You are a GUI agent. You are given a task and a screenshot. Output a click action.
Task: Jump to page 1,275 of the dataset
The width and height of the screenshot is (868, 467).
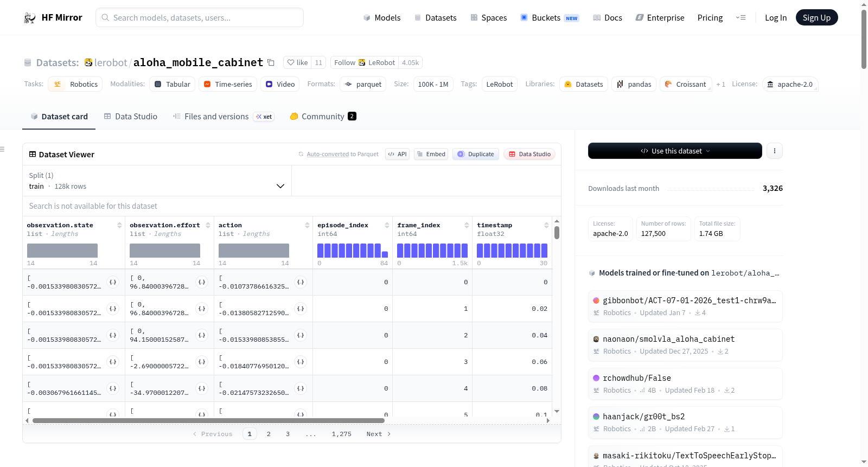pyautogui.click(x=342, y=434)
